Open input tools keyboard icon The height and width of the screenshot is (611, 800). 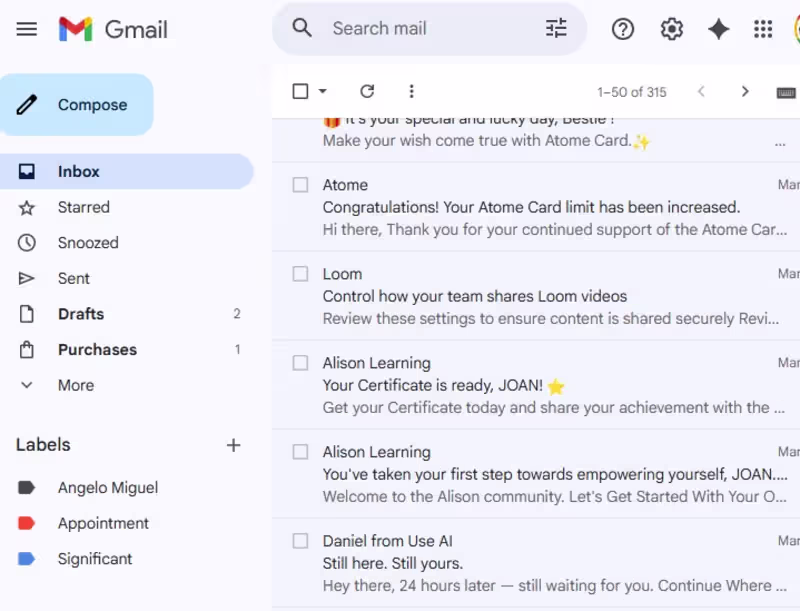[x=786, y=93]
